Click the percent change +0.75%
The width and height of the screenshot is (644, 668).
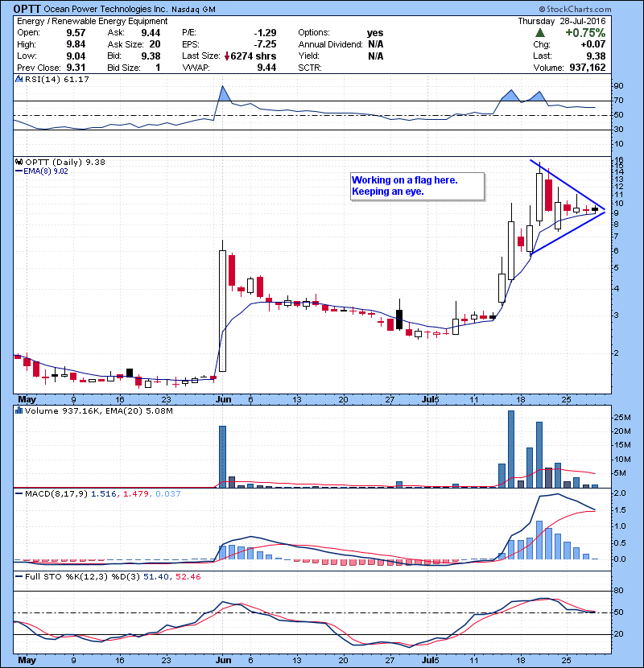[585, 33]
